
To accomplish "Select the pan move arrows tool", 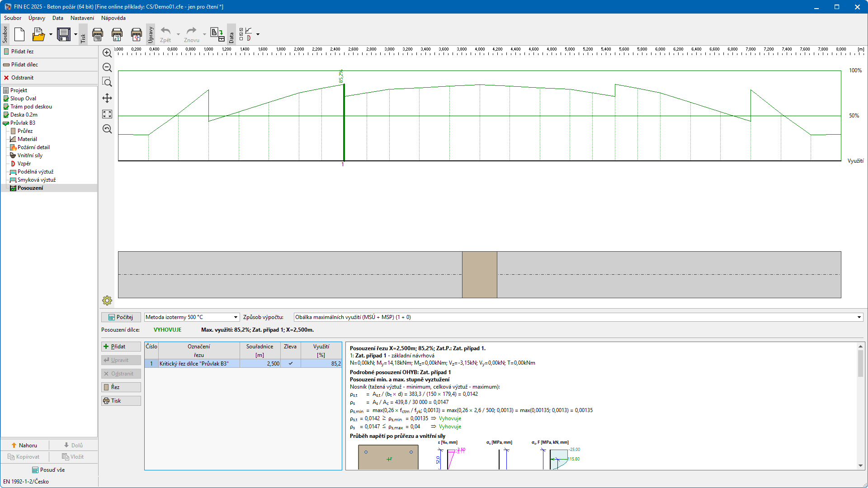I will (x=107, y=98).
